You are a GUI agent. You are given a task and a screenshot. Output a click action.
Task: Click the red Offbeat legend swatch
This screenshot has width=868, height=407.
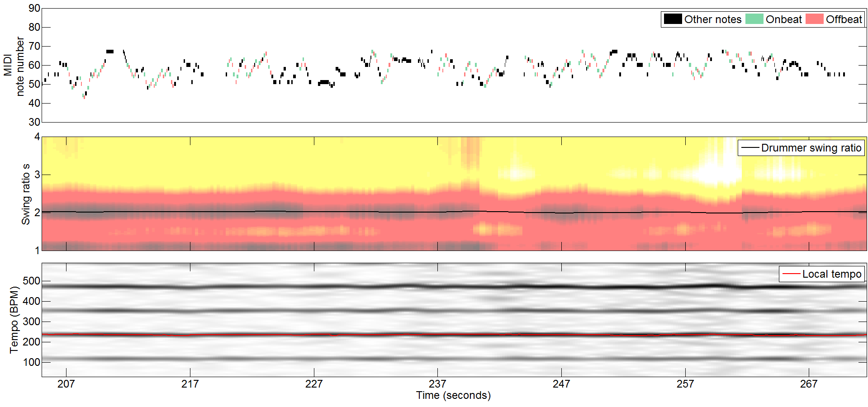[x=814, y=19]
